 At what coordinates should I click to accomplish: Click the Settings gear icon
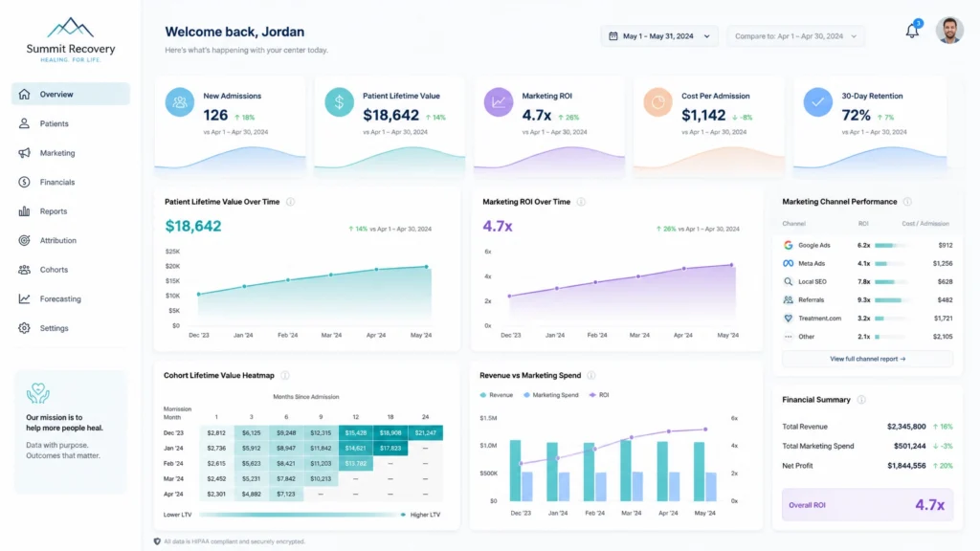tap(24, 328)
